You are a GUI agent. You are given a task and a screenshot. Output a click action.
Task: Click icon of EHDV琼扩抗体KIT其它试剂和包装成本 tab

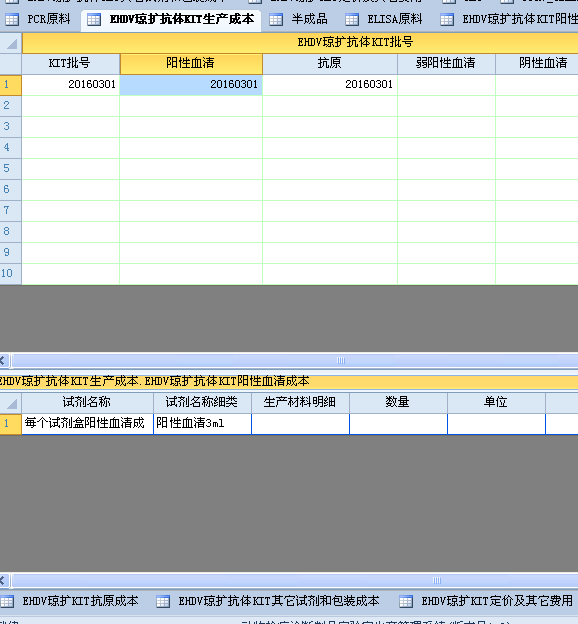(x=163, y=601)
